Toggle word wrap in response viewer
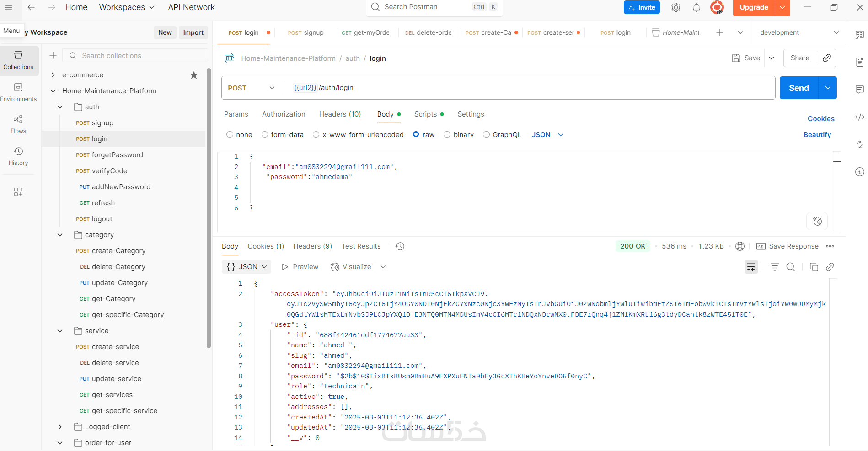Viewport: 868px width, 451px height. coord(751,267)
